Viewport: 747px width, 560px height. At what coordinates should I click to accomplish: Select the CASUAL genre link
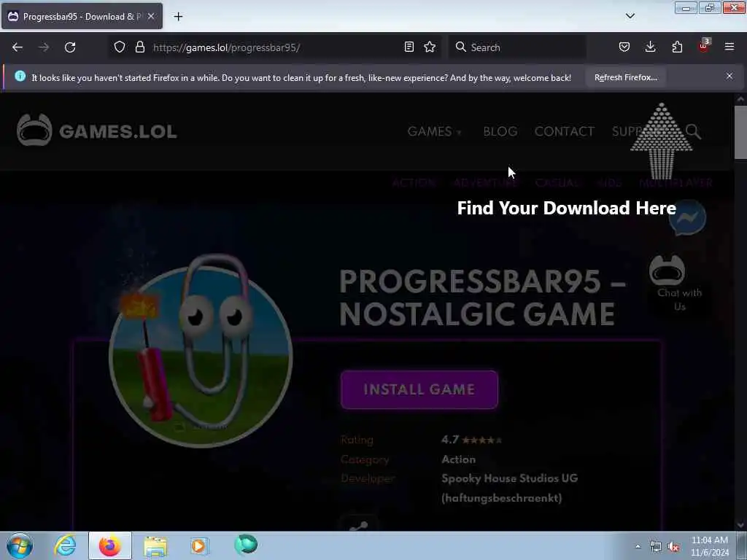coord(557,183)
